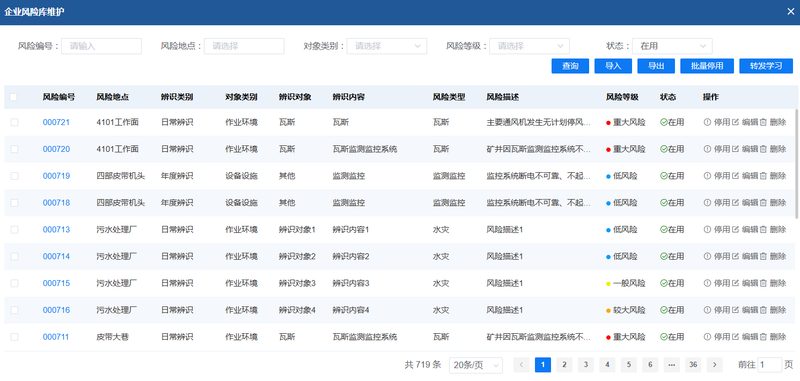Image resolution: width=800 pixels, height=381 pixels.
Task: Open the 对象类别 dropdown
Action: coord(387,46)
